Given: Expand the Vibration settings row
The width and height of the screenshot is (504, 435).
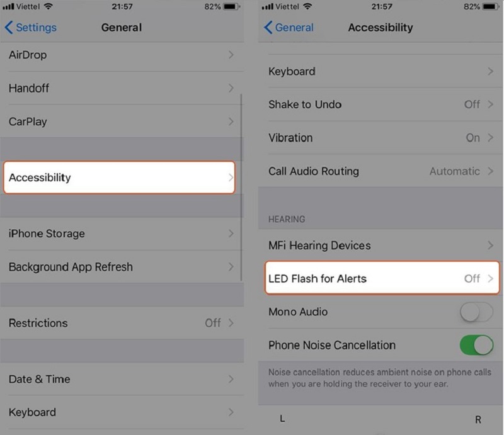Looking at the screenshot, I should pos(378,138).
